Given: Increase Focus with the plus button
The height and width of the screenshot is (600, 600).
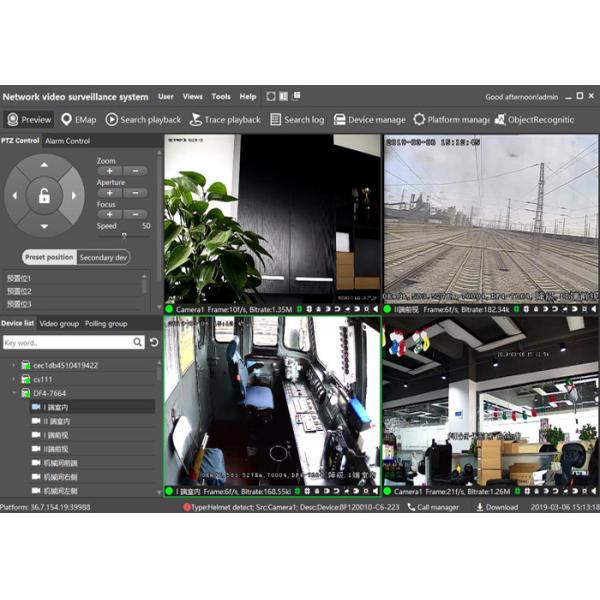Looking at the screenshot, I should pos(109,214).
